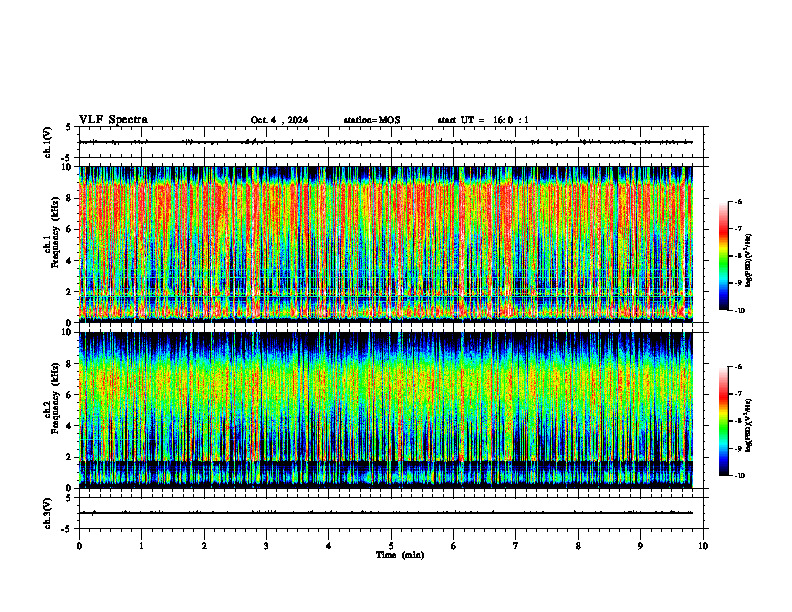Click the log(PSD) label beside lower color scale
Screen dimensions: 792x612
(x=749, y=425)
